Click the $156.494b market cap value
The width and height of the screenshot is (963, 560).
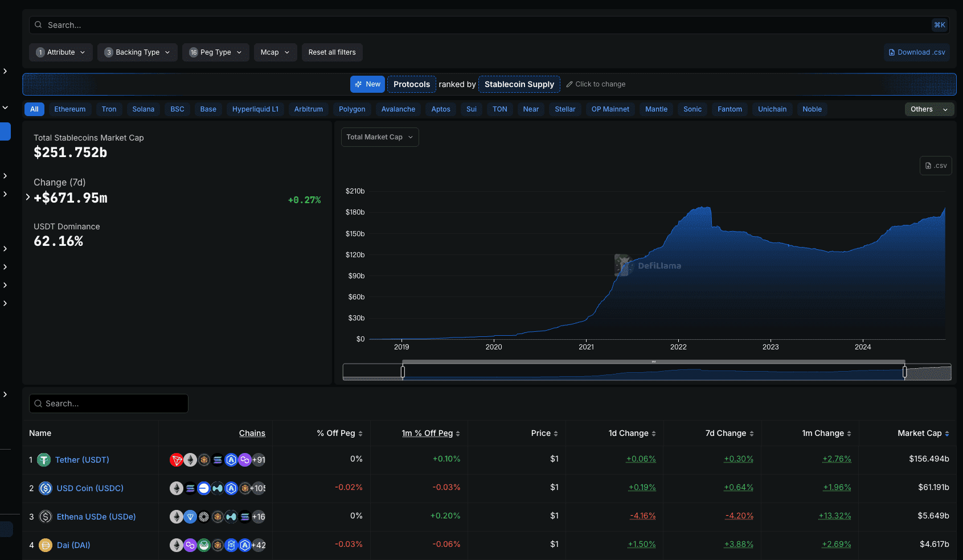point(929,459)
